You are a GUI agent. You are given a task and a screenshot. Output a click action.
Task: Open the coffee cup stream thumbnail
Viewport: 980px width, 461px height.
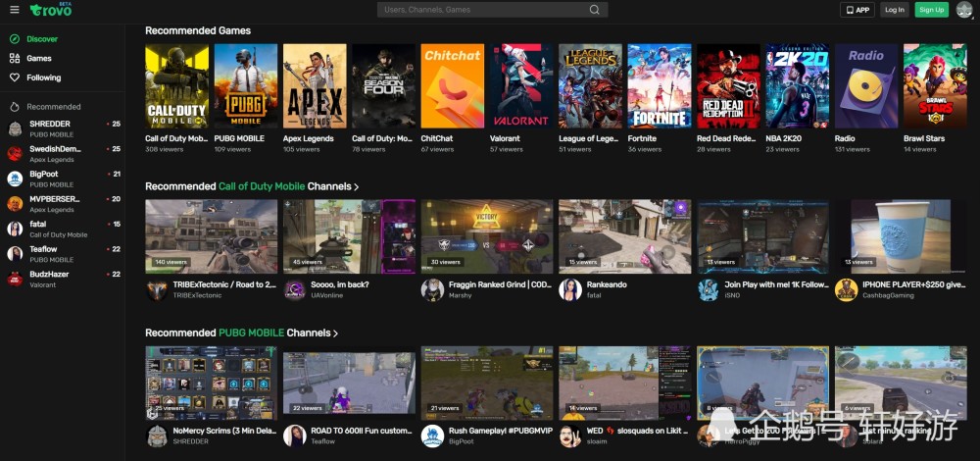tap(901, 236)
